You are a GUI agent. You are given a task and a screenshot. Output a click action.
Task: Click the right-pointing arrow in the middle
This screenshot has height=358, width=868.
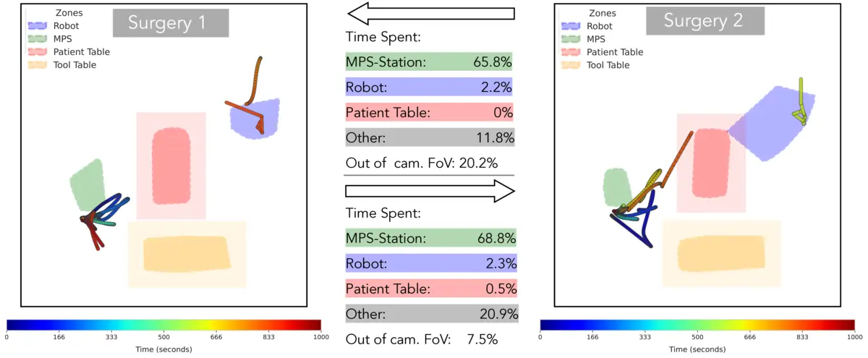coord(430,190)
